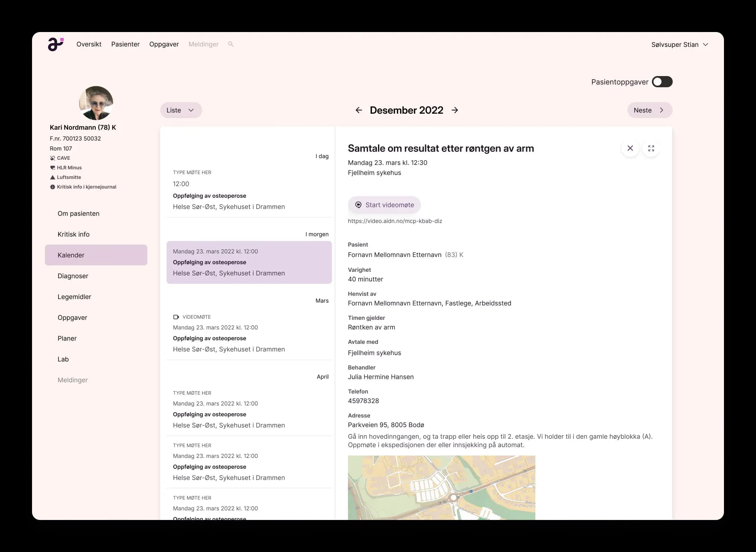Click the chevron in the Neste button

point(661,110)
